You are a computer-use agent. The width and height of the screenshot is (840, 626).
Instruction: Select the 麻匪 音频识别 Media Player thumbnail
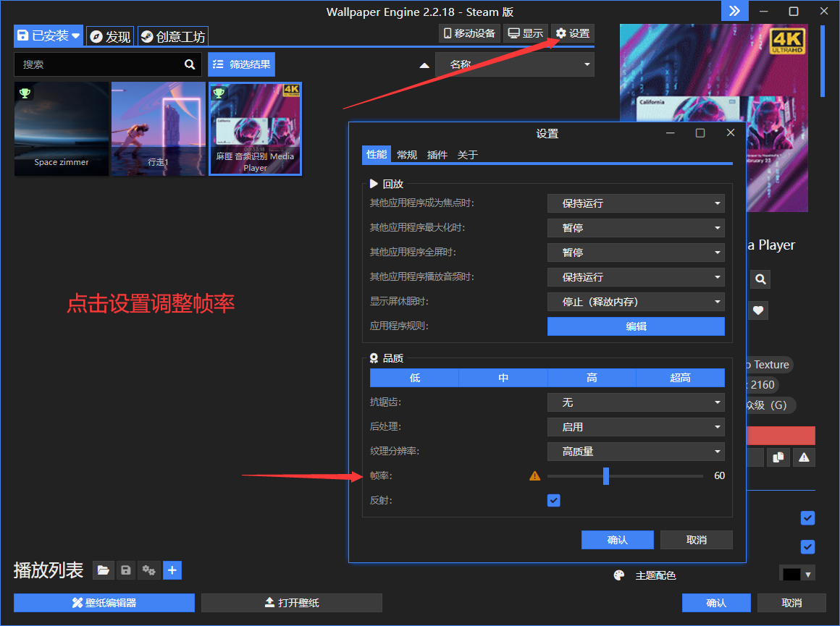pyautogui.click(x=255, y=129)
